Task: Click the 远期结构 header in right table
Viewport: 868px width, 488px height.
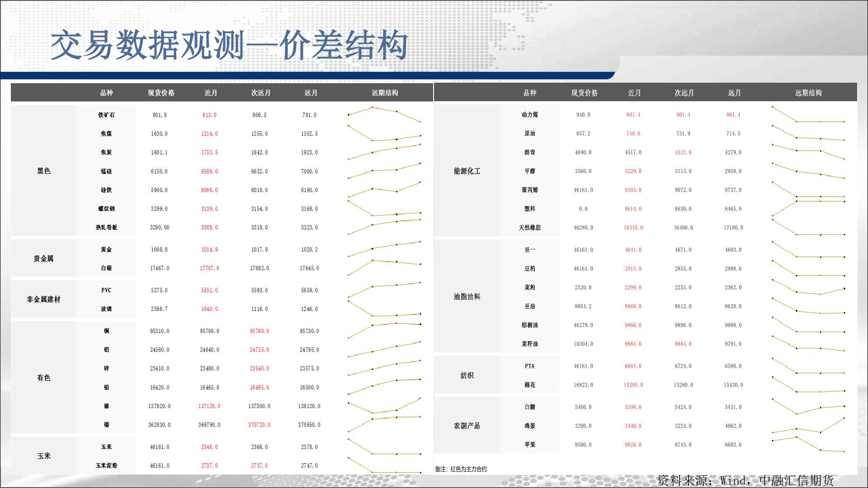Action: [808, 93]
